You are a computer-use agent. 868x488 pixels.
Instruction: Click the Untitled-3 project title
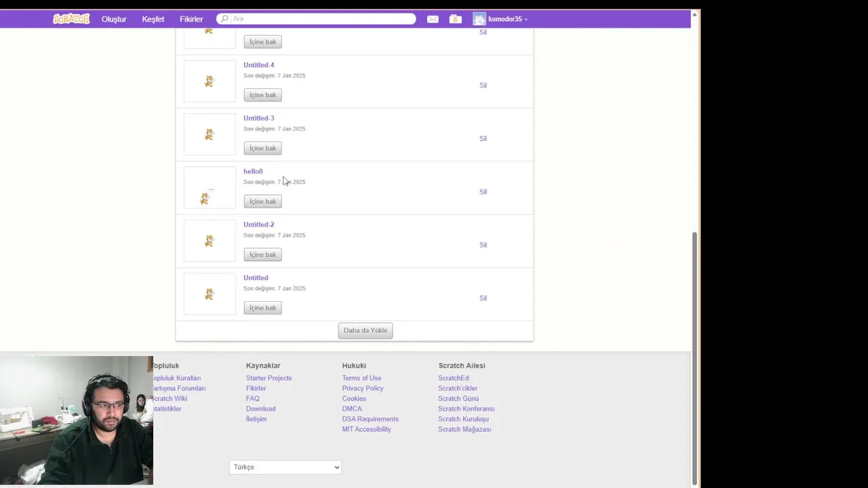(259, 118)
